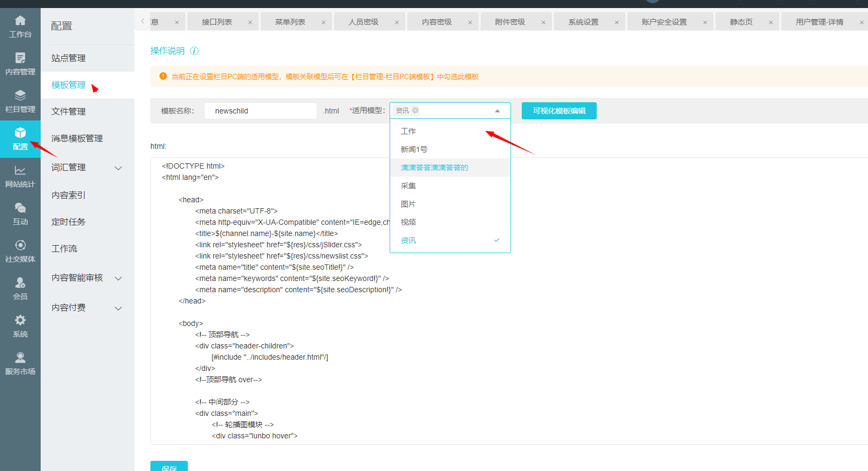The height and width of the screenshot is (471, 868).
Task: Pick 采集 in the dropdown list
Action: point(450,186)
